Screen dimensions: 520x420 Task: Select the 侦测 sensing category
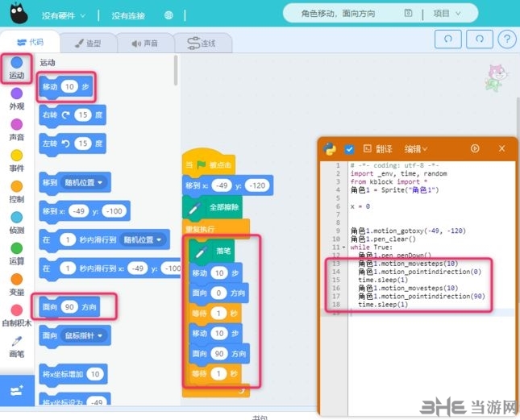coord(17,222)
